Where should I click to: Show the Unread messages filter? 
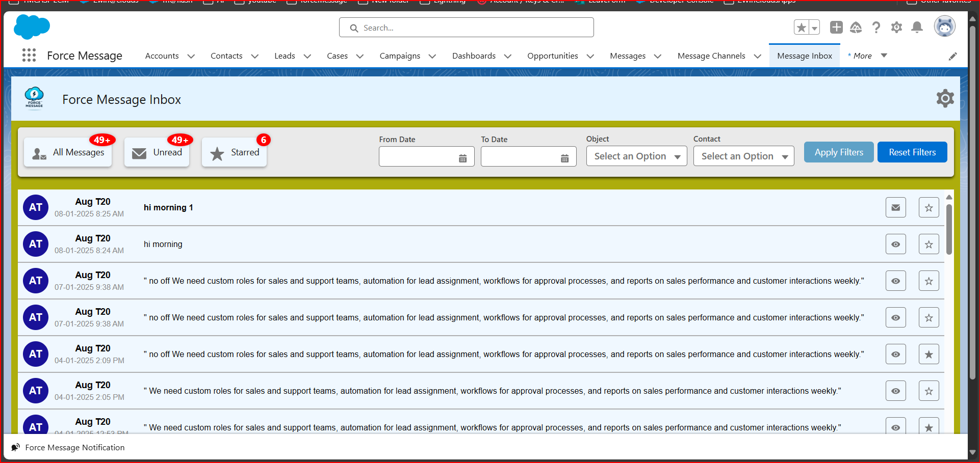click(x=157, y=152)
